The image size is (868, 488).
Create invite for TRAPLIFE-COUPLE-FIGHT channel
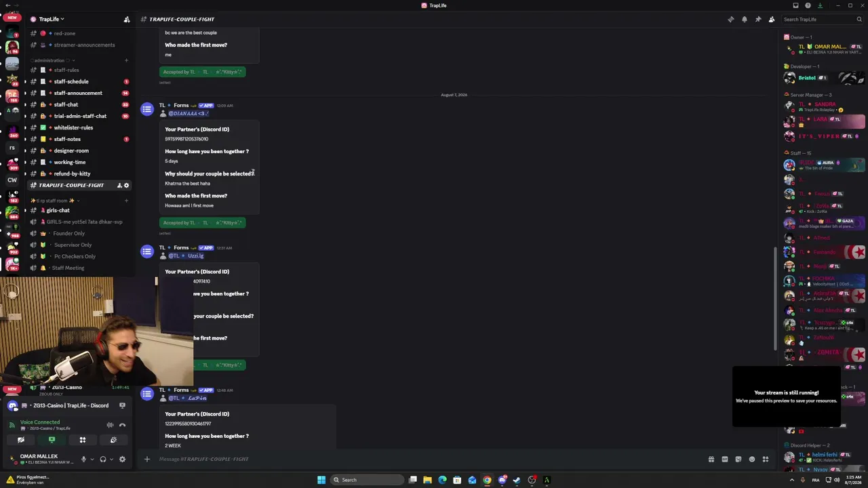119,185
